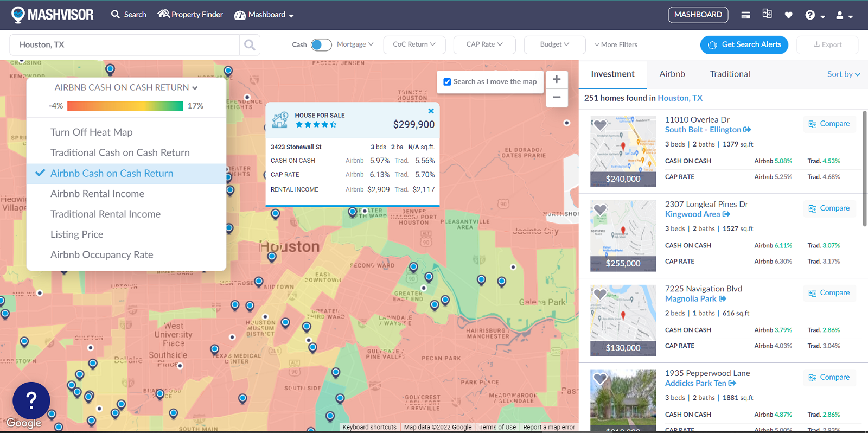The image size is (868, 433).
Task: Select Airbnb Cash on Cash Return option
Action: point(126,174)
